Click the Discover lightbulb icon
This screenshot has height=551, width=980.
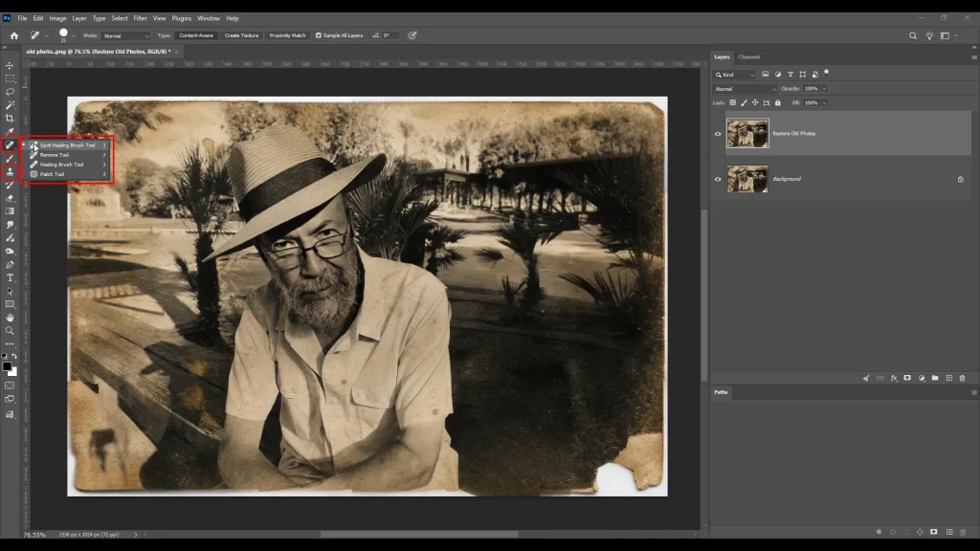click(x=929, y=35)
